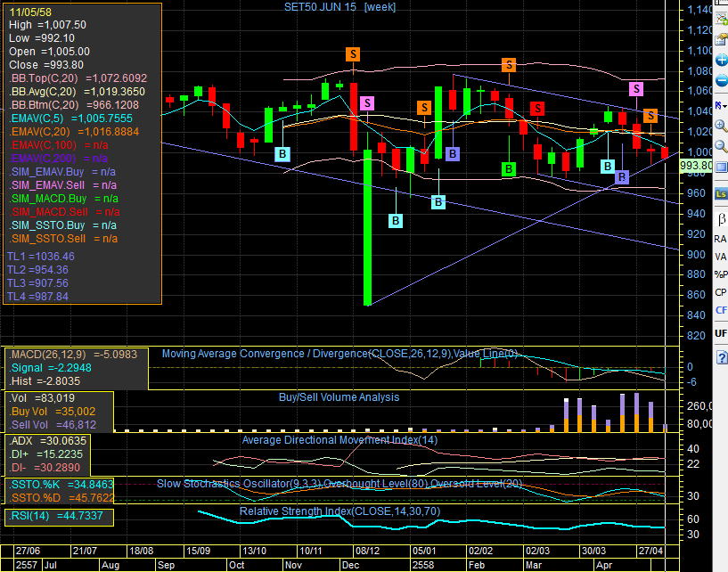Click the pink S marker in April
The height and width of the screenshot is (572, 728).
click(636, 89)
